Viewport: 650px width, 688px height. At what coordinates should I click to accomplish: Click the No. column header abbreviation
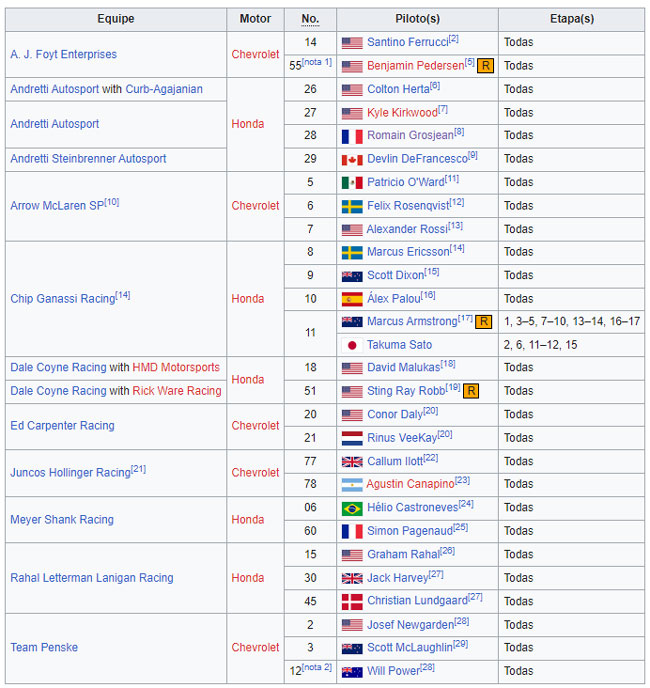tap(310, 19)
